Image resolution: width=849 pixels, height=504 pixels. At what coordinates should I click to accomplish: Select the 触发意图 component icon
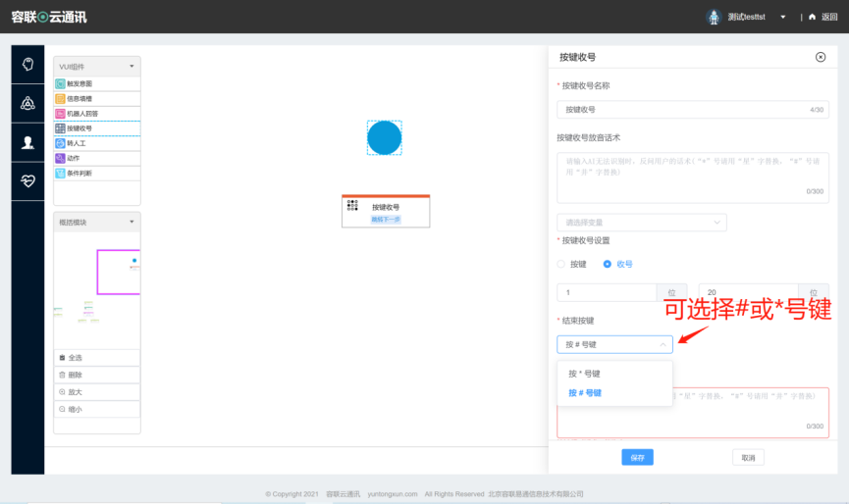pos(60,83)
